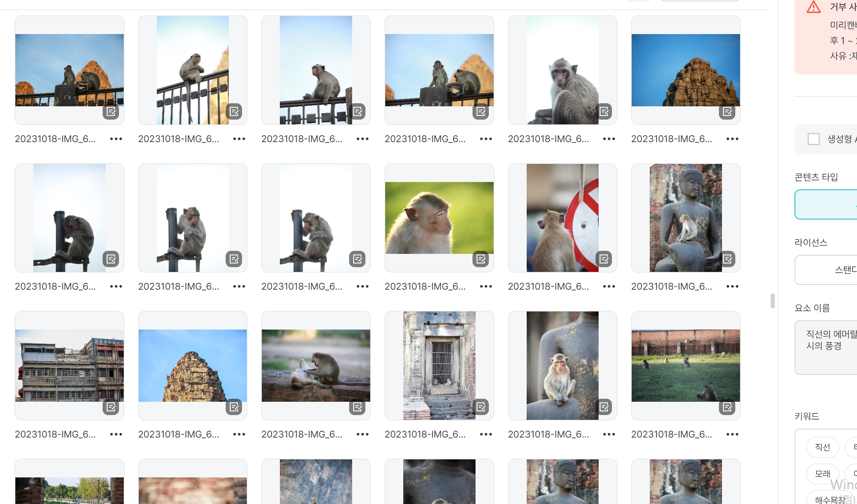Select the close-up monkey staring at camera thumbnail
Viewport: 857px width, 504px height.
click(562, 70)
